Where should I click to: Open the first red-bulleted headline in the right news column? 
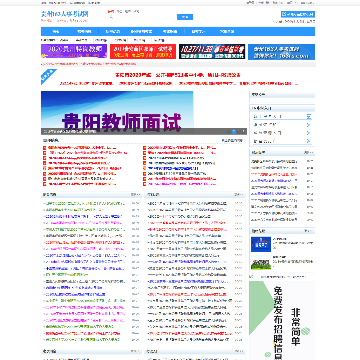tap(182, 147)
